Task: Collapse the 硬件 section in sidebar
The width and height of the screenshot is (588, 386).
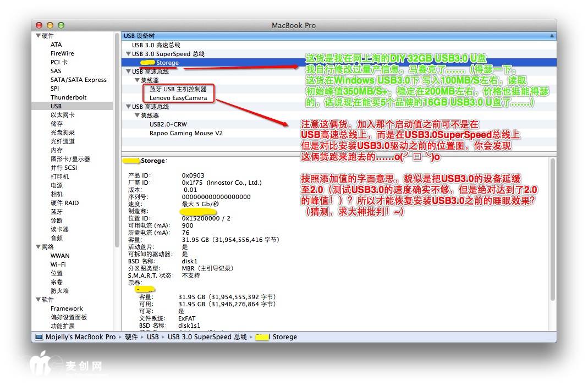Action: (39, 36)
